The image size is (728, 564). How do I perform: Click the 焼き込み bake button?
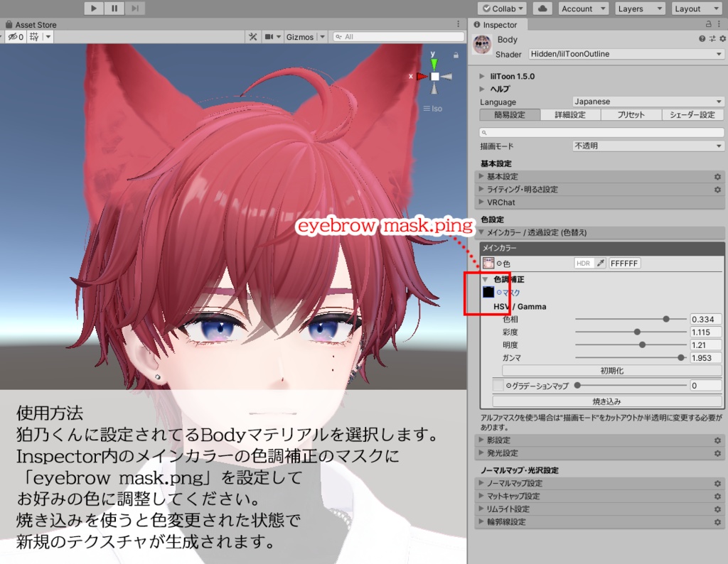pyautogui.click(x=607, y=401)
